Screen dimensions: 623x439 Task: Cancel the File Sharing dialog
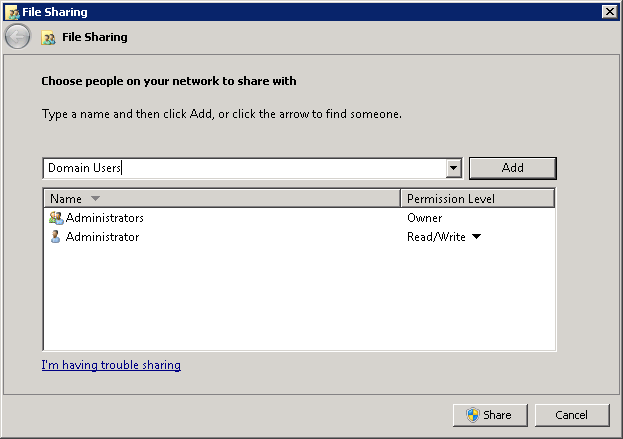pyautogui.click(x=572, y=415)
